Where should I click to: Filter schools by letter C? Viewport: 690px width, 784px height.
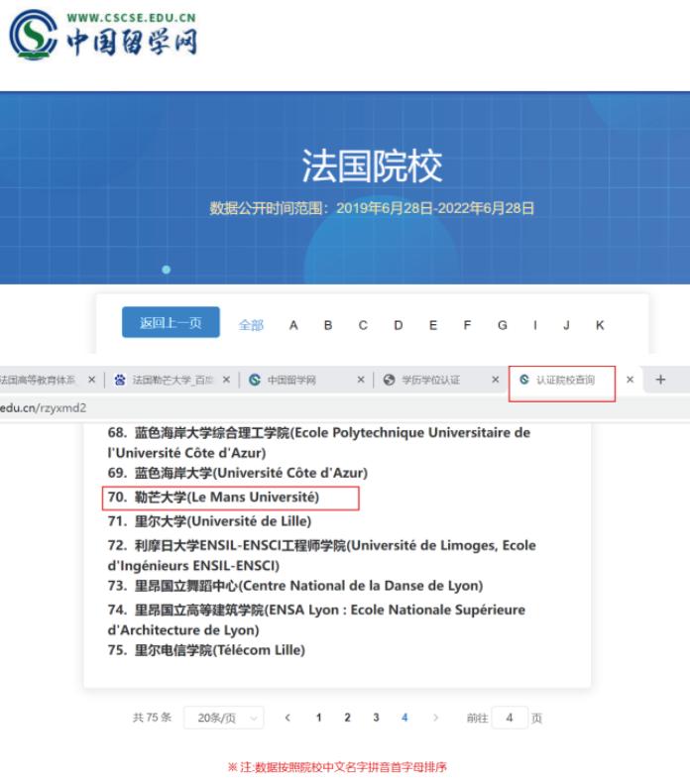point(363,325)
